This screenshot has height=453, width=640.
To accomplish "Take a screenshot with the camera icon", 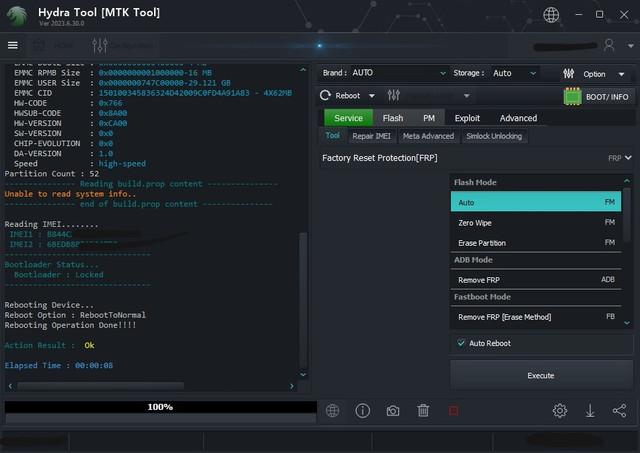I will (x=393, y=411).
